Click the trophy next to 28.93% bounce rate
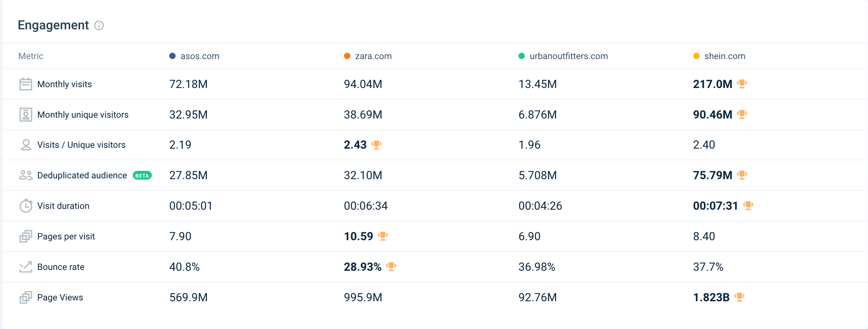Viewport: 868px width, 329px height. (x=391, y=266)
